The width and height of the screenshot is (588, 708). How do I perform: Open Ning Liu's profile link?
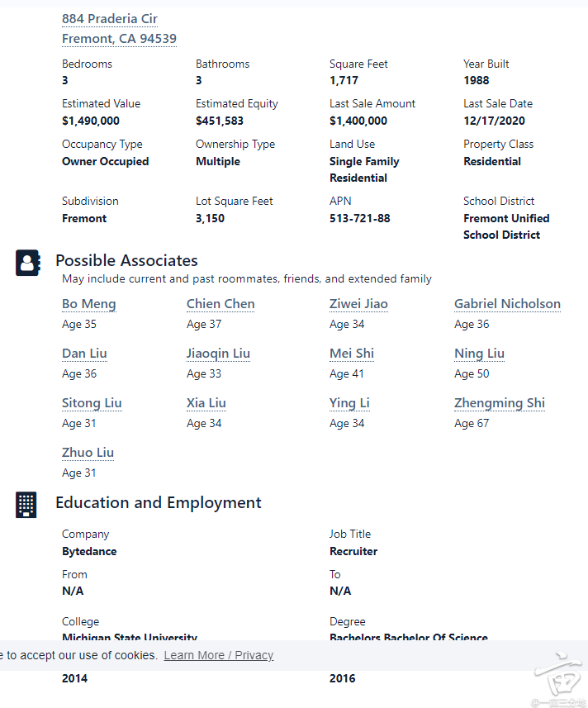click(x=479, y=354)
